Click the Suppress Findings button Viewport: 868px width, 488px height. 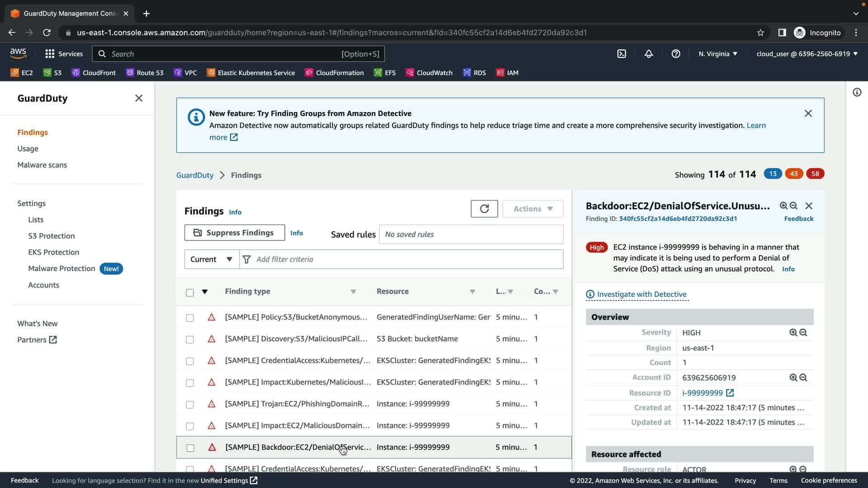[x=234, y=233]
